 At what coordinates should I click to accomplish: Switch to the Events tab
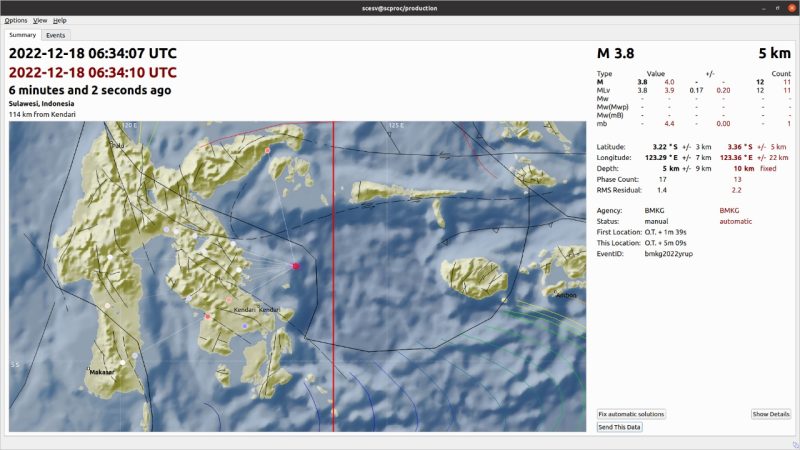[x=56, y=35]
